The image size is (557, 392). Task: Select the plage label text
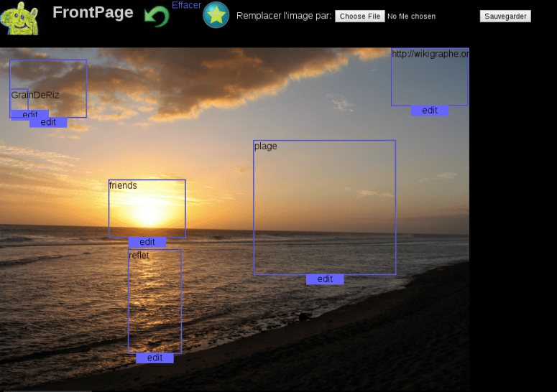[x=266, y=146]
